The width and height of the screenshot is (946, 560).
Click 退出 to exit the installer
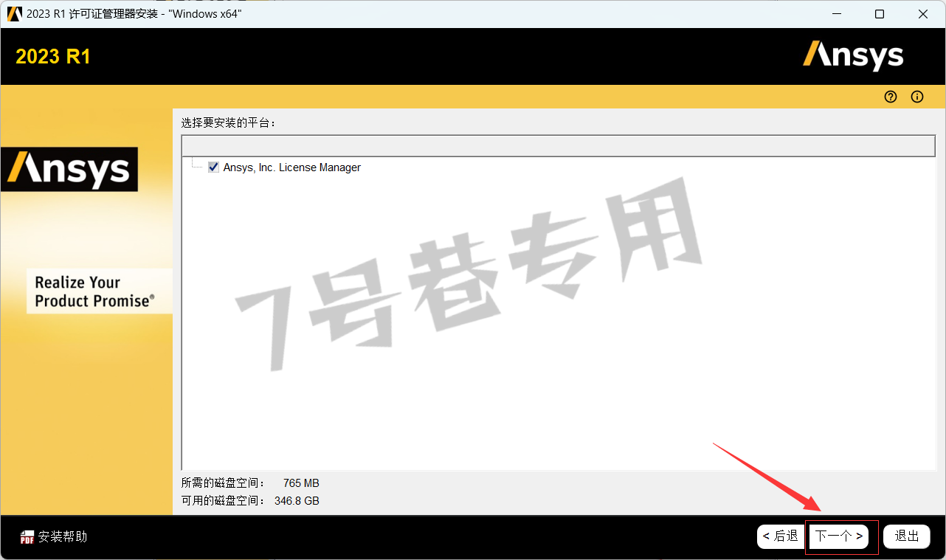click(x=907, y=536)
